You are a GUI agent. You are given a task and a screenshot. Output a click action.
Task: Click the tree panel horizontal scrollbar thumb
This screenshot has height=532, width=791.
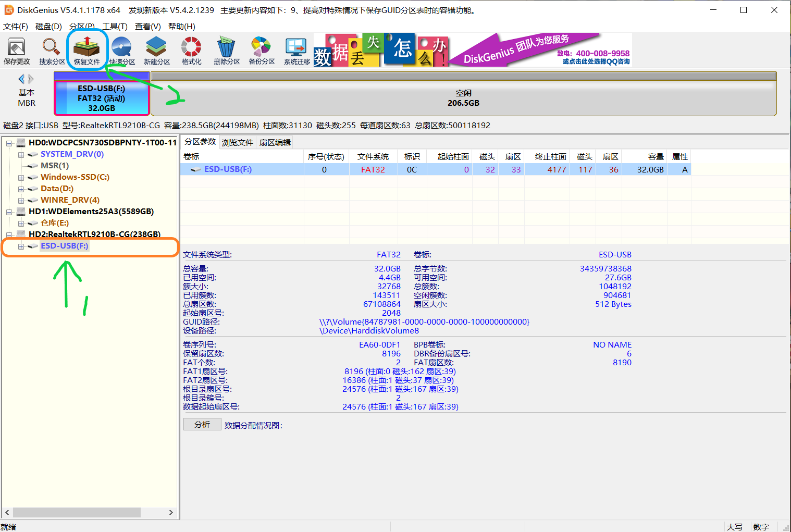click(x=76, y=512)
